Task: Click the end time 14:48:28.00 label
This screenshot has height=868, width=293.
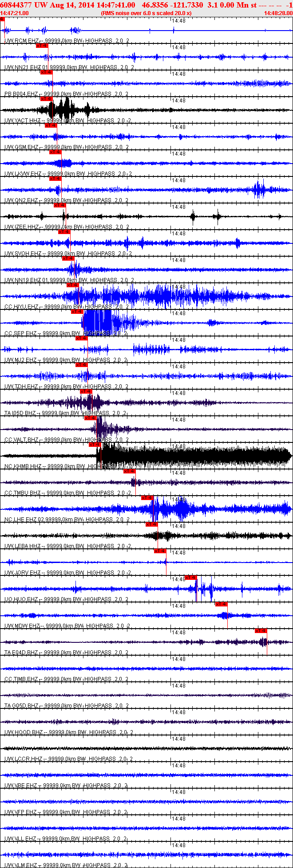Action: [278, 13]
